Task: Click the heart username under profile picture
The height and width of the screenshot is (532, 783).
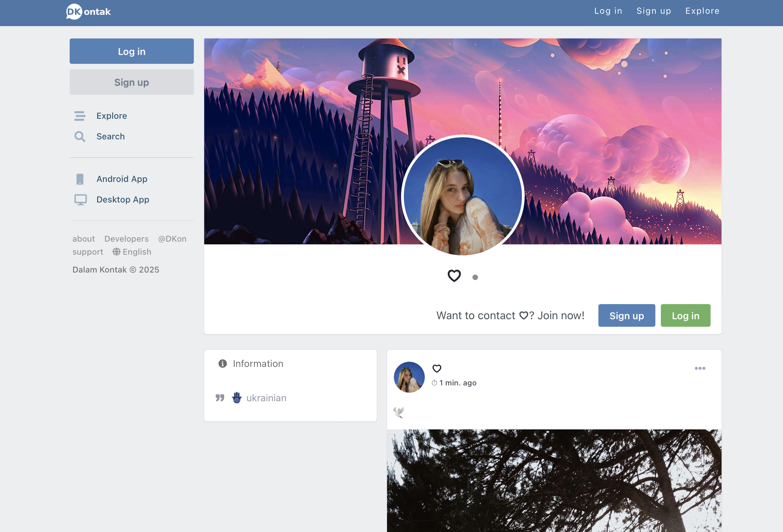Action: pos(454,276)
